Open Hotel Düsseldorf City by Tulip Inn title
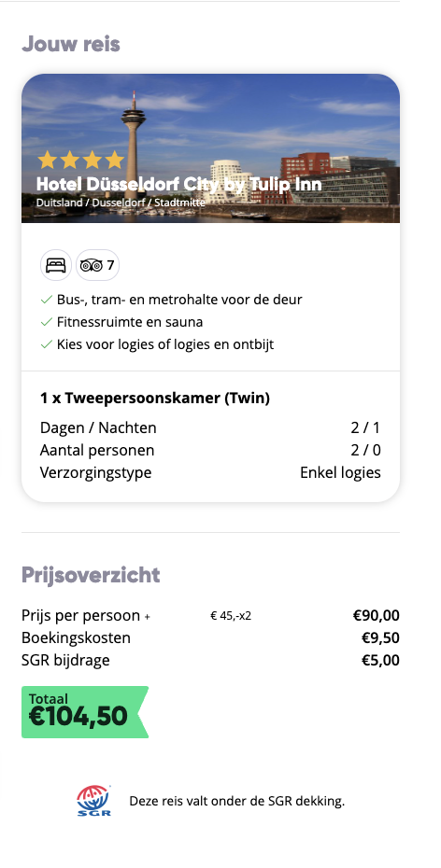The image size is (441, 868). [179, 184]
